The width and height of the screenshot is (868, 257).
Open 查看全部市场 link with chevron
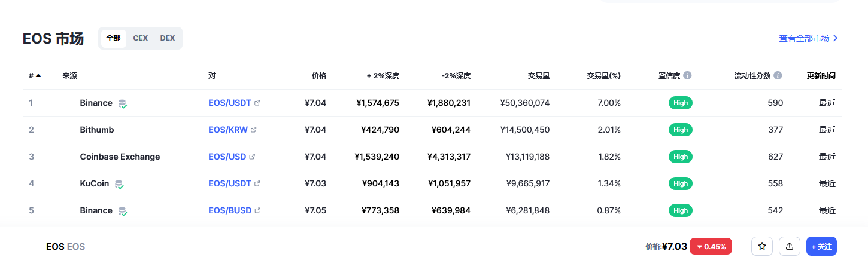(809, 38)
